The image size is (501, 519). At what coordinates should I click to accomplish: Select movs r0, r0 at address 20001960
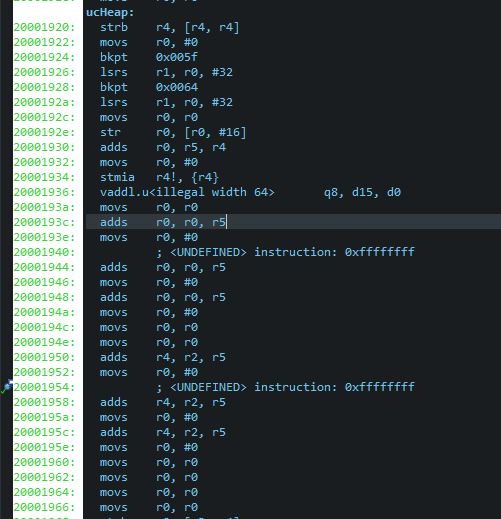coord(149,462)
